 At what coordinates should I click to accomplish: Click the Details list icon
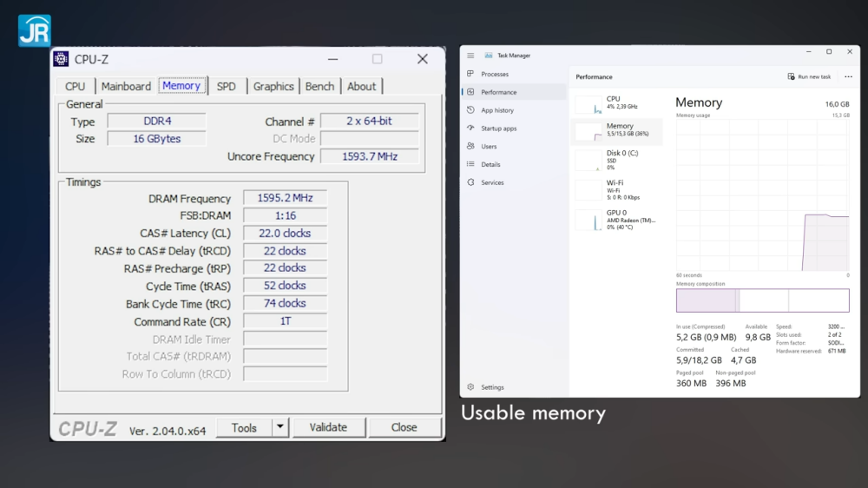tap(470, 164)
